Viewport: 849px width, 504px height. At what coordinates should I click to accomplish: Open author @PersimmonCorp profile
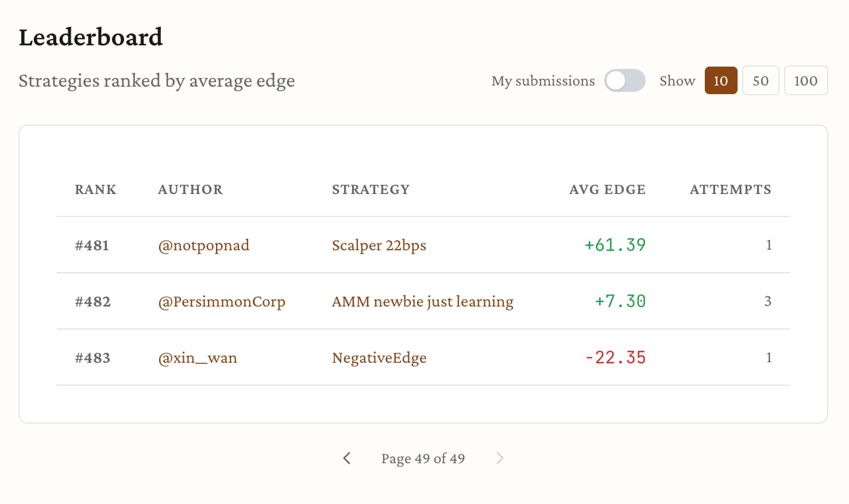(221, 302)
